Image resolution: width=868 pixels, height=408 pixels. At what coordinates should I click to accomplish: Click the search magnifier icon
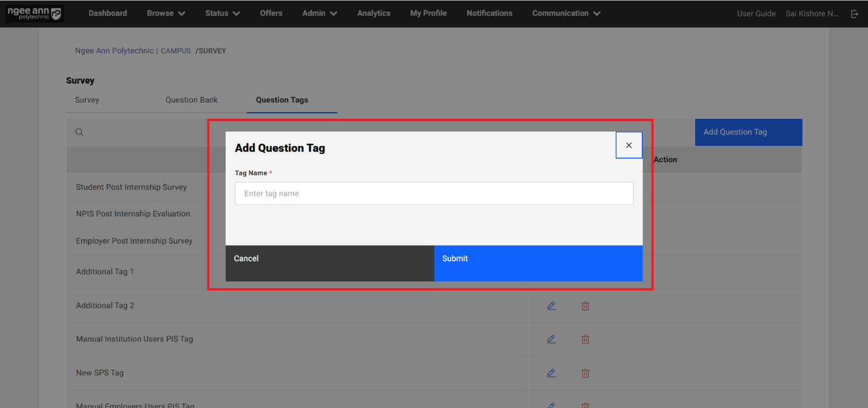(x=79, y=132)
